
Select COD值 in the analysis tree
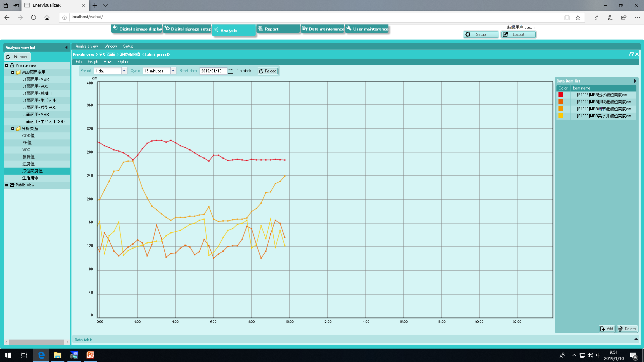click(29, 136)
